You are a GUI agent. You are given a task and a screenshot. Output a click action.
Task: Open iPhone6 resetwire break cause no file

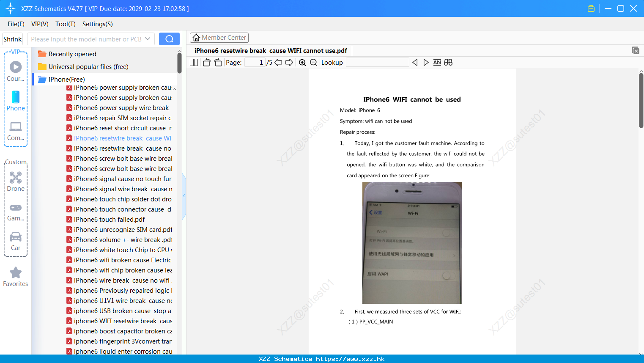coord(119,148)
